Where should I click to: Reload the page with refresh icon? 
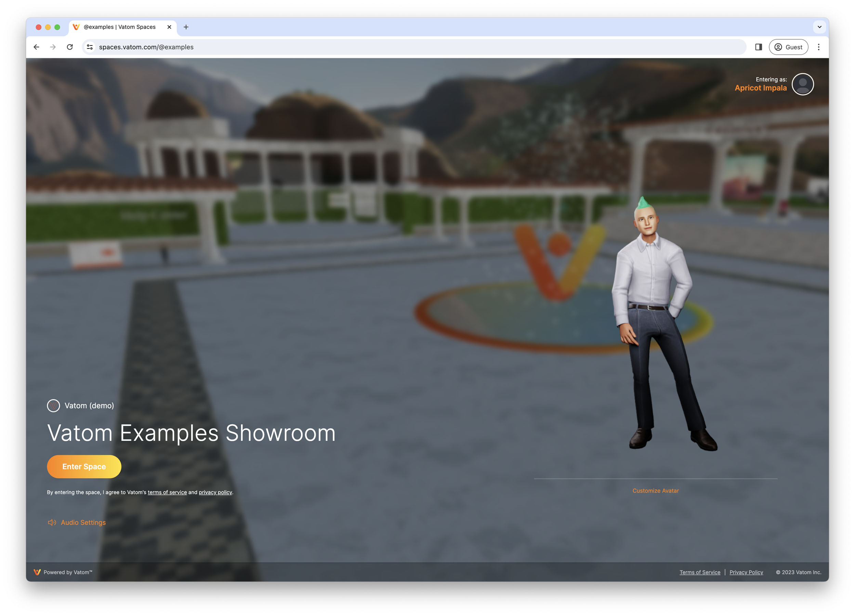[70, 47]
